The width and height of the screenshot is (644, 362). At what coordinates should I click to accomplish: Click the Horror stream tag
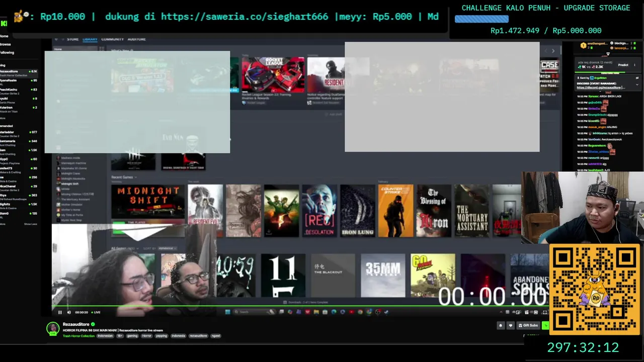[146, 336]
